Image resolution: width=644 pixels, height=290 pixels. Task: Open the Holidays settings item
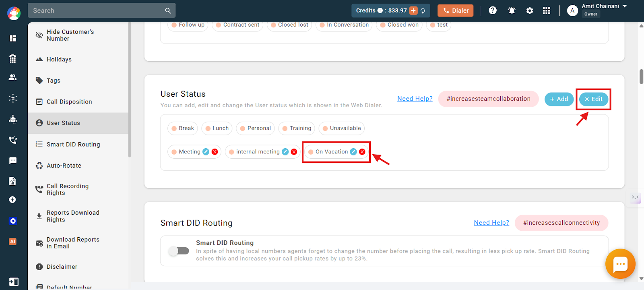point(78,59)
